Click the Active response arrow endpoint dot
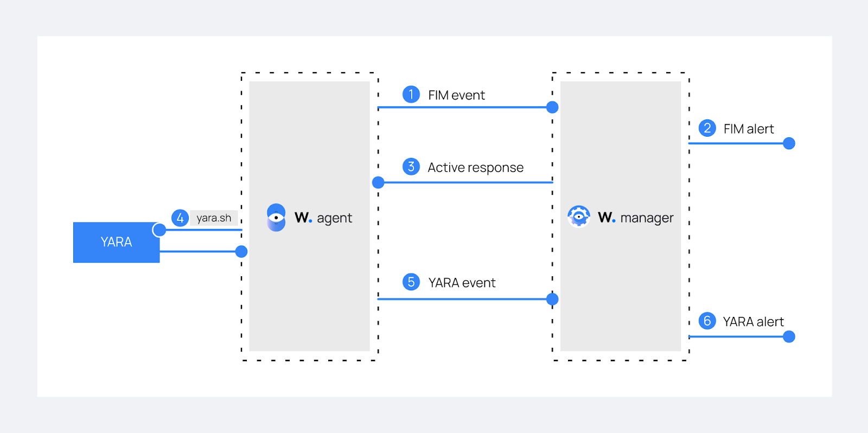This screenshot has height=433, width=868. [x=378, y=182]
